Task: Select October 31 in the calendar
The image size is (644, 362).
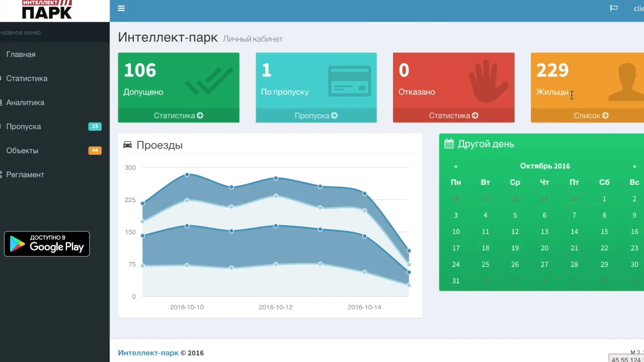Action: [x=456, y=281]
